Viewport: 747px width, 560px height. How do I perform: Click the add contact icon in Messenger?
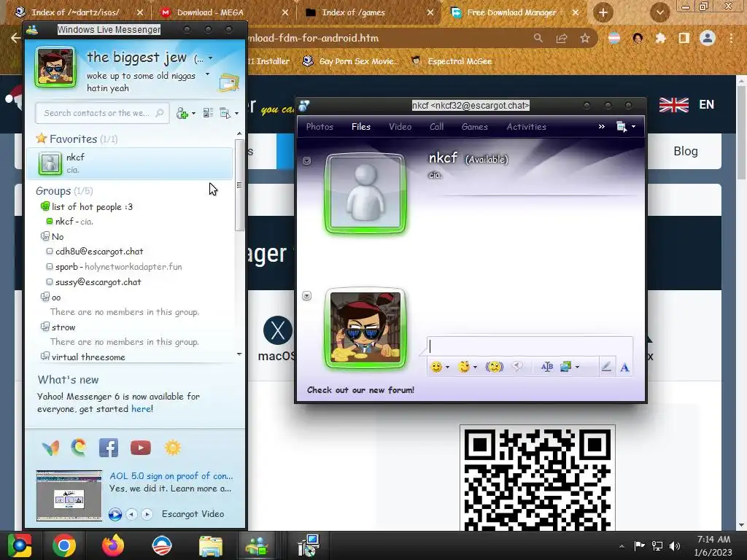coord(182,113)
